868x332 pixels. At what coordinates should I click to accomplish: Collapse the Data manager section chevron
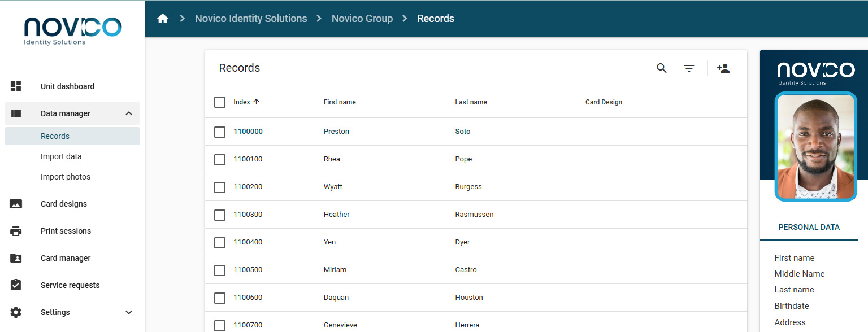(129, 113)
